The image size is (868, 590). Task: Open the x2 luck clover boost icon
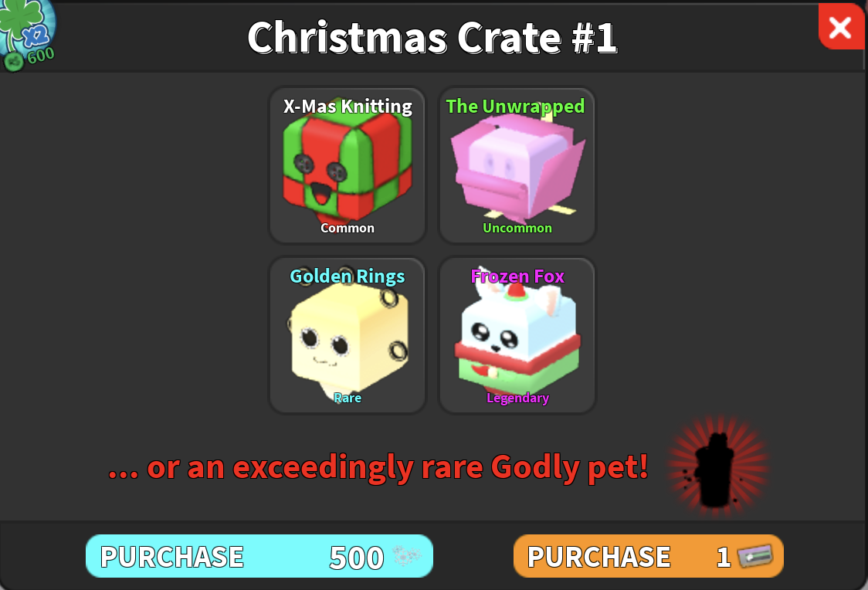tap(26, 28)
